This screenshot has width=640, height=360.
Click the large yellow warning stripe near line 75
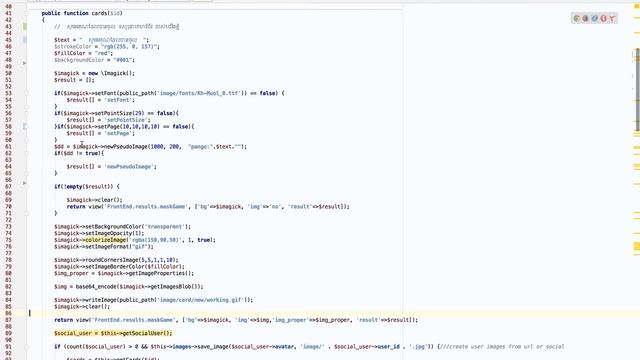637,246
